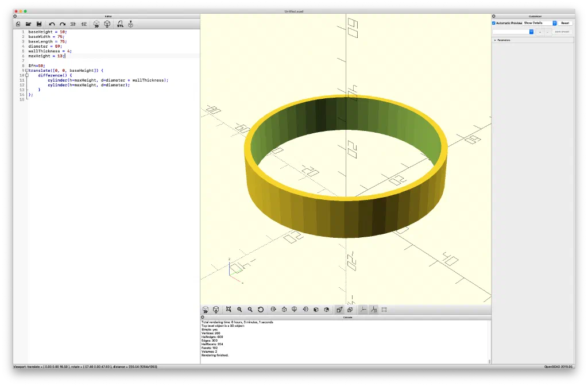Zoom out of the 3D view
This screenshot has width=588, height=386.
[250, 310]
